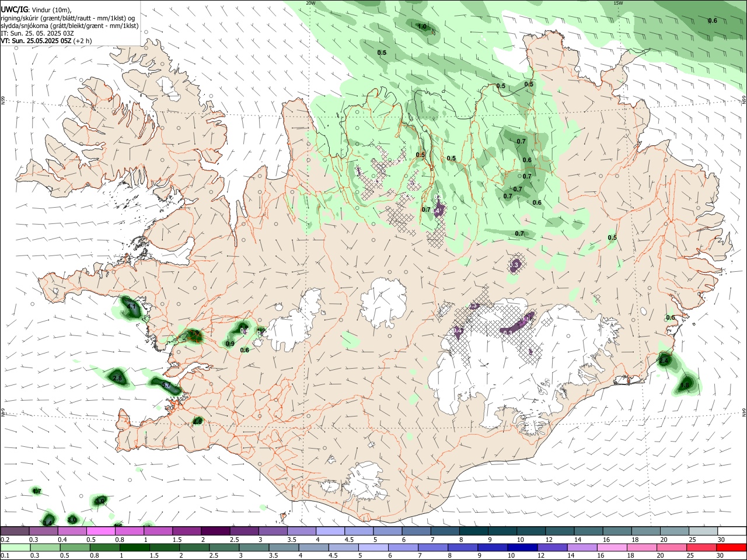Click the light pink 16–18 rain legend swatch
The width and height of the screenshot is (747, 560).
(x=611, y=547)
